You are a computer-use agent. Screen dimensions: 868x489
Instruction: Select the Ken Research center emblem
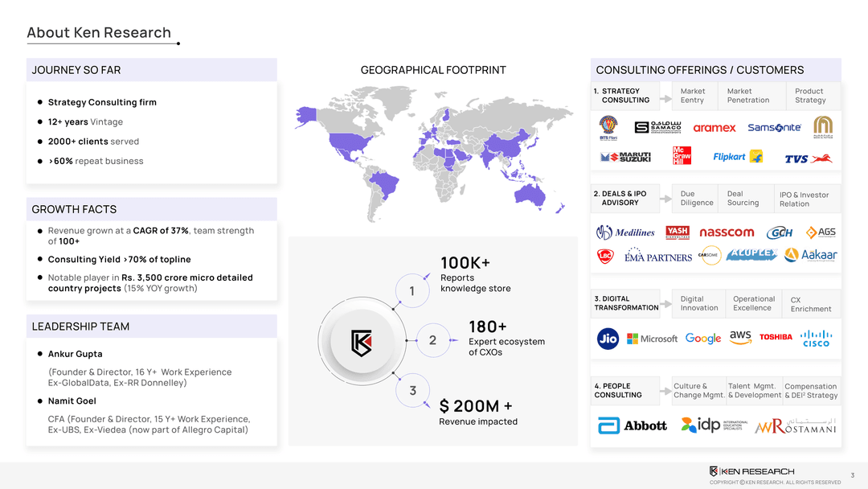click(x=362, y=343)
